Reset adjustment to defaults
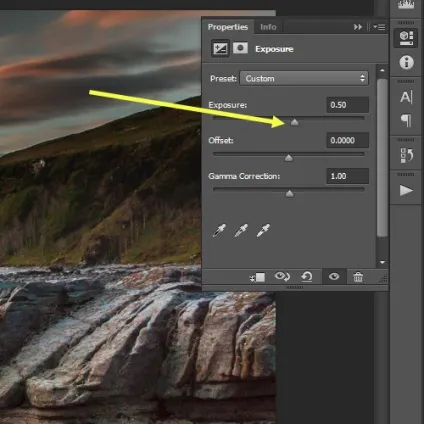This screenshot has height=424, width=424. 307,277
